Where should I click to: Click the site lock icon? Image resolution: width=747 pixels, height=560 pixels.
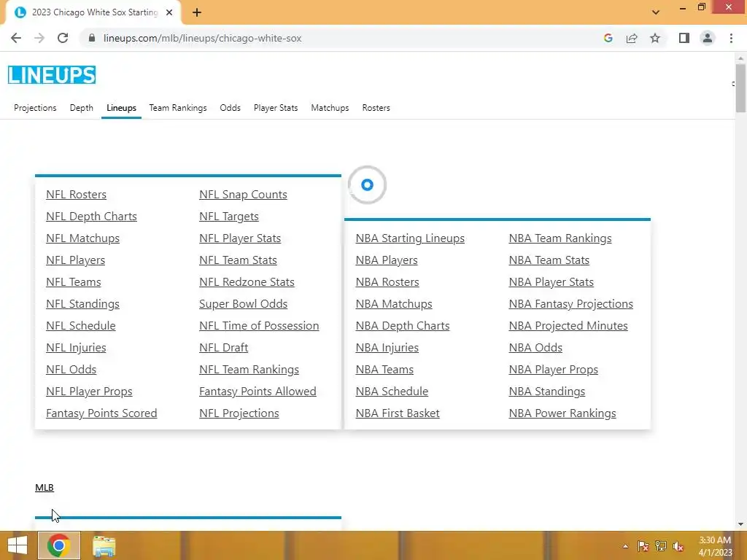coord(92,38)
